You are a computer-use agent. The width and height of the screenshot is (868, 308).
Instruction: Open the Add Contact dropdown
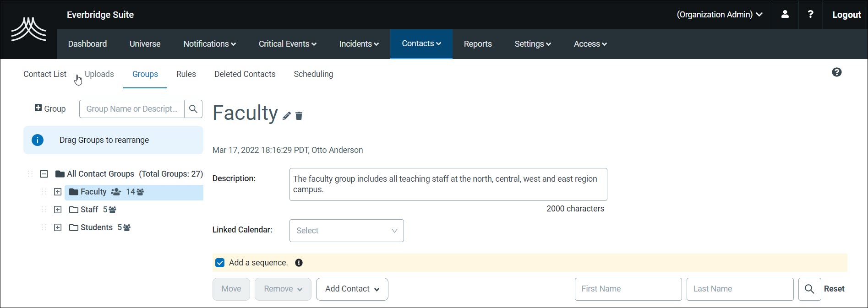coord(352,289)
